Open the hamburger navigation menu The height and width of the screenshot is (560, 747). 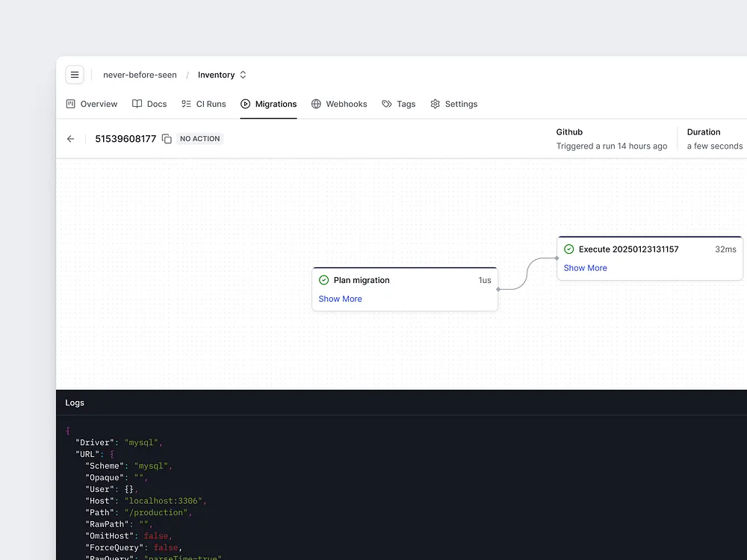75,75
